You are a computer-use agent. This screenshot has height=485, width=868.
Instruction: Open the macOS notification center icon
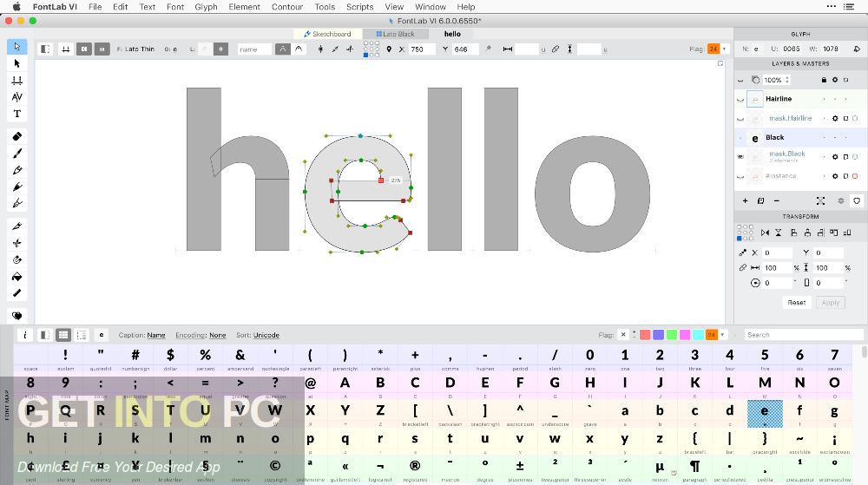849,7
